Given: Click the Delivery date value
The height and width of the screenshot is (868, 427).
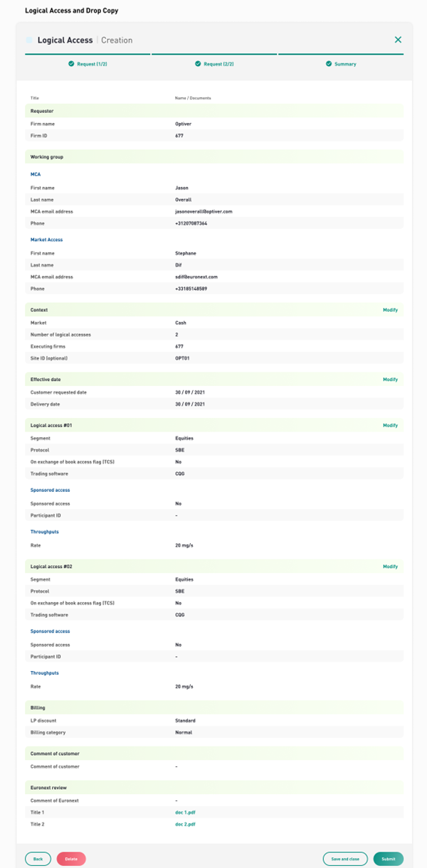Looking at the screenshot, I should 190,404.
